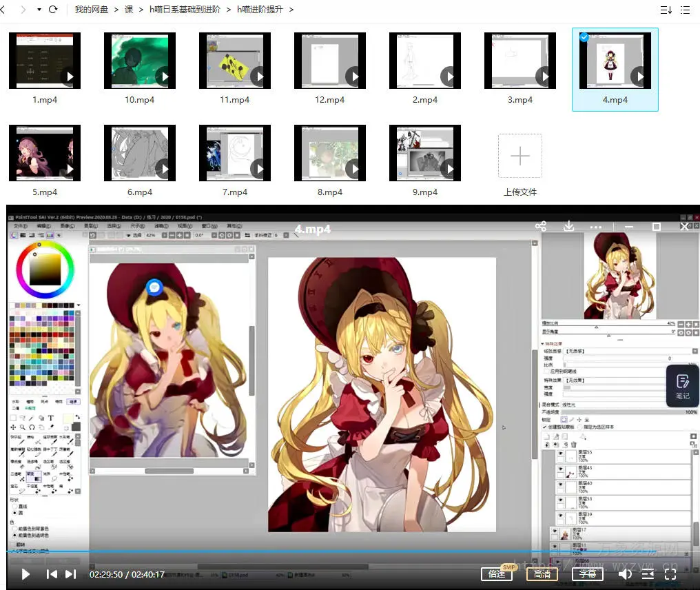Screen dimensions: 700x590
Task: Open the more options ellipsis menu
Action: click(x=596, y=226)
